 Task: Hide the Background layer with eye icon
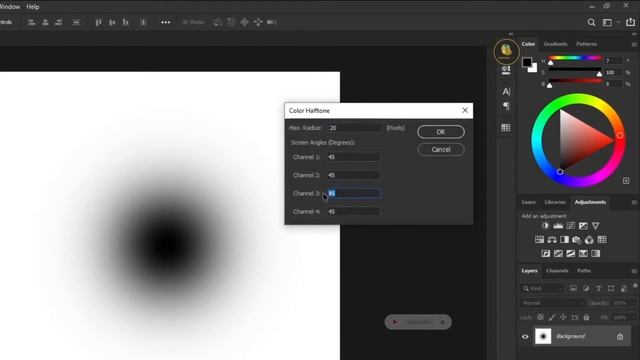coord(525,337)
